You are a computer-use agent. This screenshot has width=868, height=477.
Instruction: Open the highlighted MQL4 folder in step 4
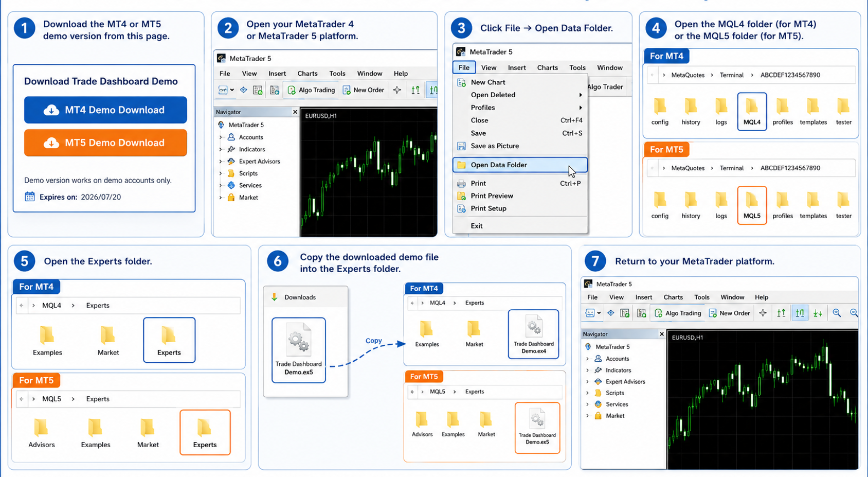coord(752,112)
